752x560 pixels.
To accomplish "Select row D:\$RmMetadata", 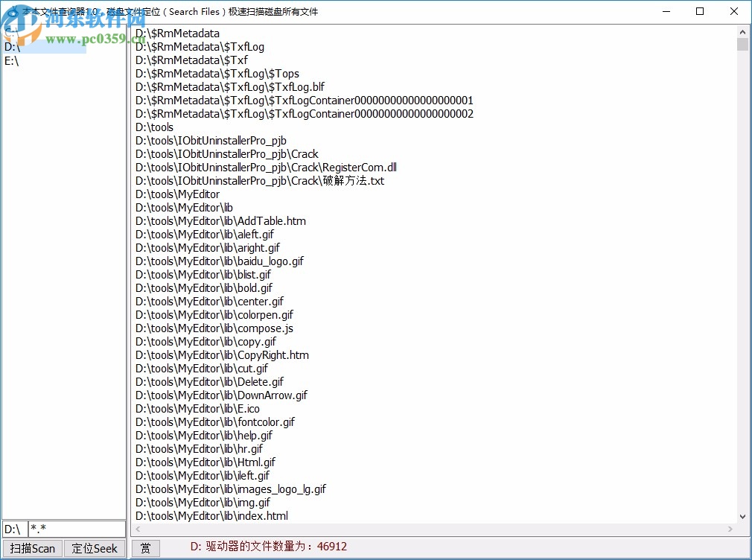I will (177, 33).
